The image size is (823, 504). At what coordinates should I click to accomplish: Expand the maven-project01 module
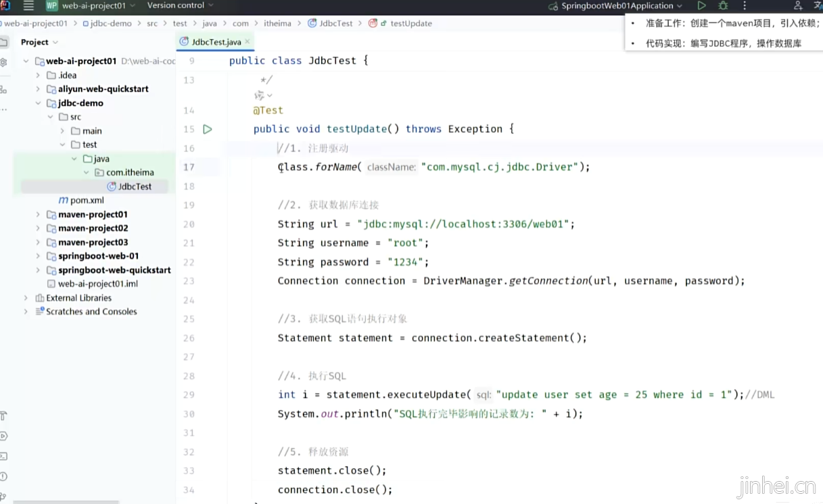tap(38, 214)
